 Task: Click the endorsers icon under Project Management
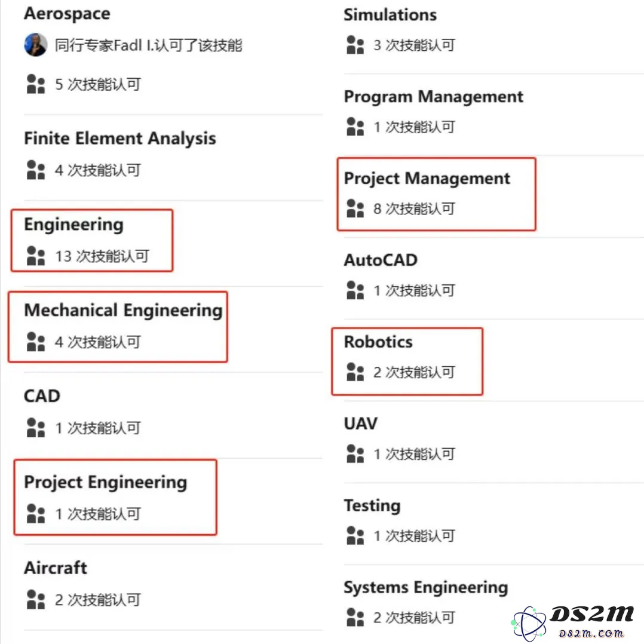[x=355, y=208]
